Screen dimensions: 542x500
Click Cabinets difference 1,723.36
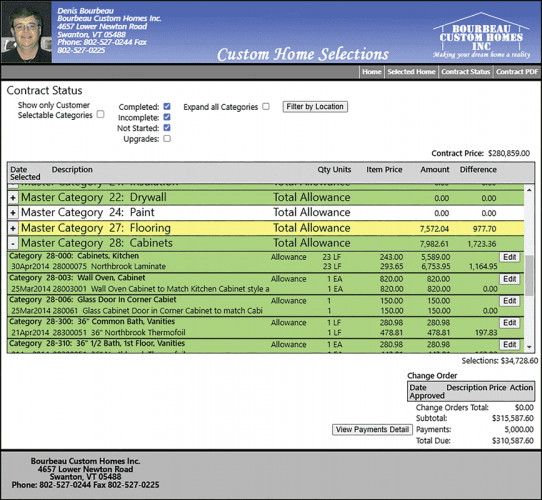(482, 244)
